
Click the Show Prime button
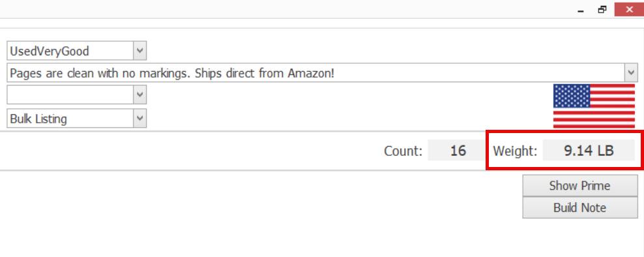point(580,185)
